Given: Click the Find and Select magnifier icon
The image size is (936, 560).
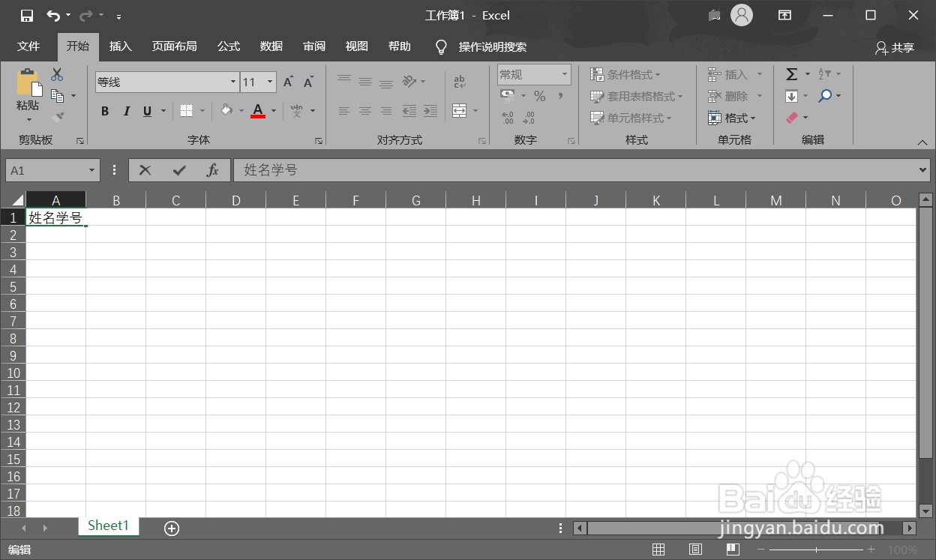Looking at the screenshot, I should 825,95.
